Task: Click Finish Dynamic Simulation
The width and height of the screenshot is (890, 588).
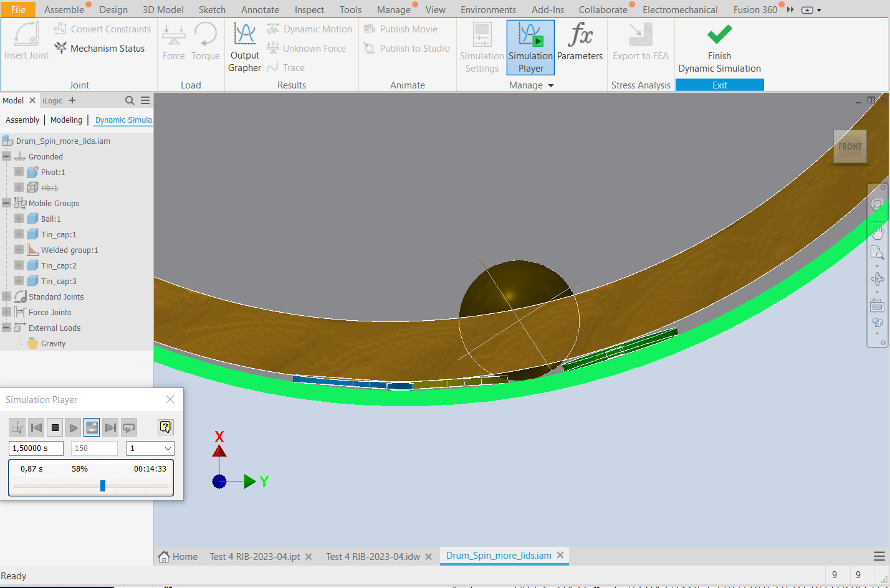Action: (x=719, y=47)
